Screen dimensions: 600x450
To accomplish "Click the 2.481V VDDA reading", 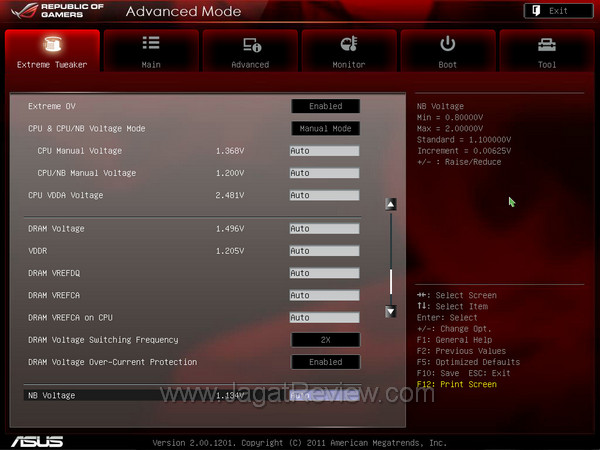I will click(230, 195).
